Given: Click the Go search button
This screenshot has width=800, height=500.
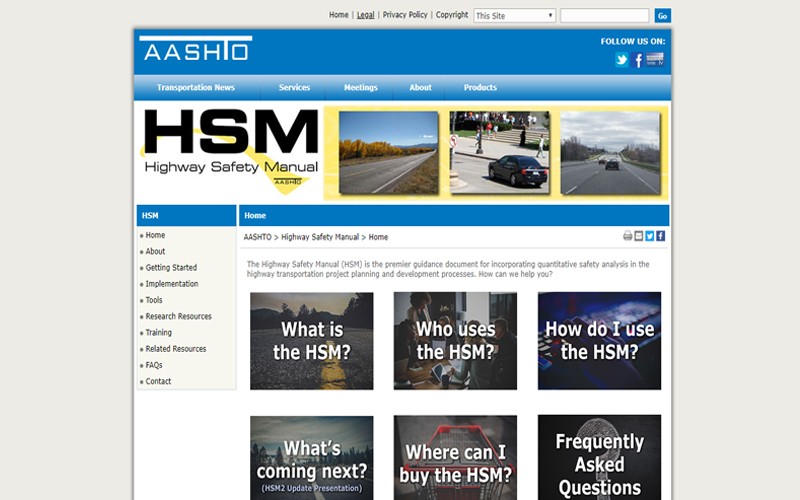Looking at the screenshot, I should 662,16.
